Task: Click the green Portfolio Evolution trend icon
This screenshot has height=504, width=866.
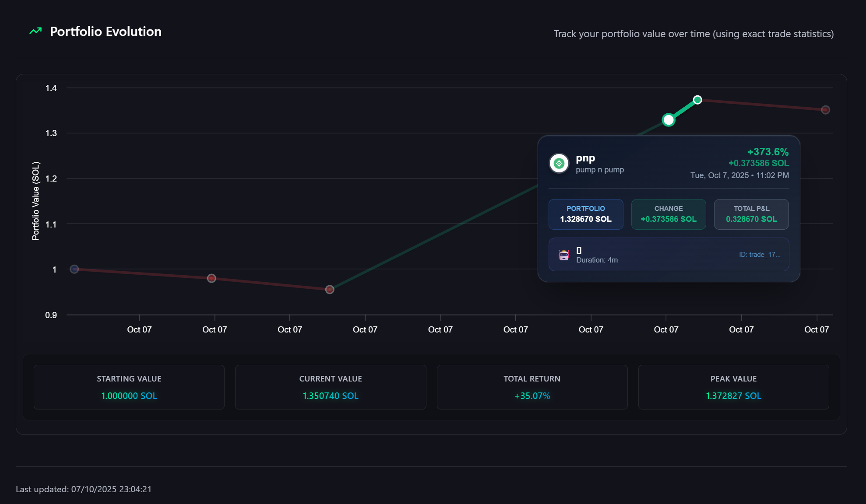Action: pos(35,31)
